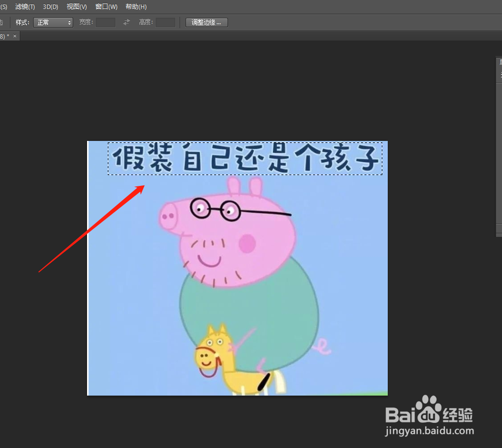The width and height of the screenshot is (502, 448).
Task: Close the open document tab
Action: 15,36
